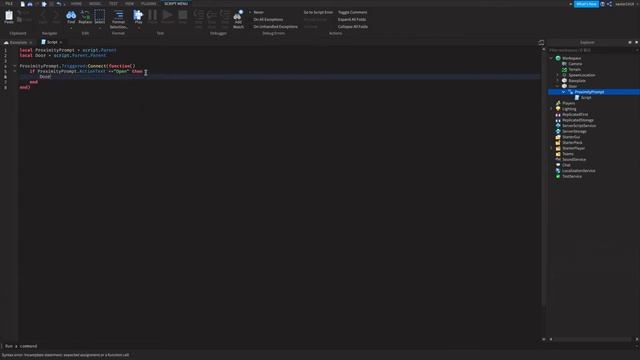
Task: Collapse the ProximityPrompt tree node
Action: pyautogui.click(x=564, y=92)
